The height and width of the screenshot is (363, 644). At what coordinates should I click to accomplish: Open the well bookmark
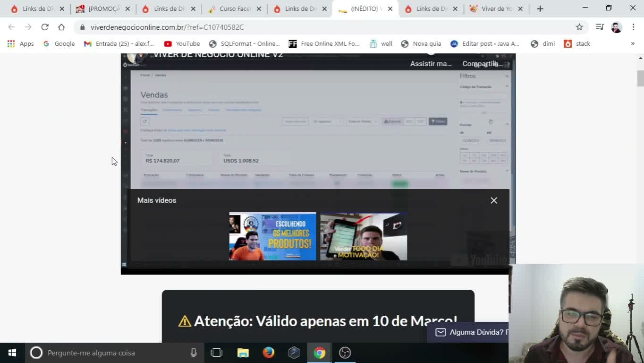pyautogui.click(x=381, y=43)
